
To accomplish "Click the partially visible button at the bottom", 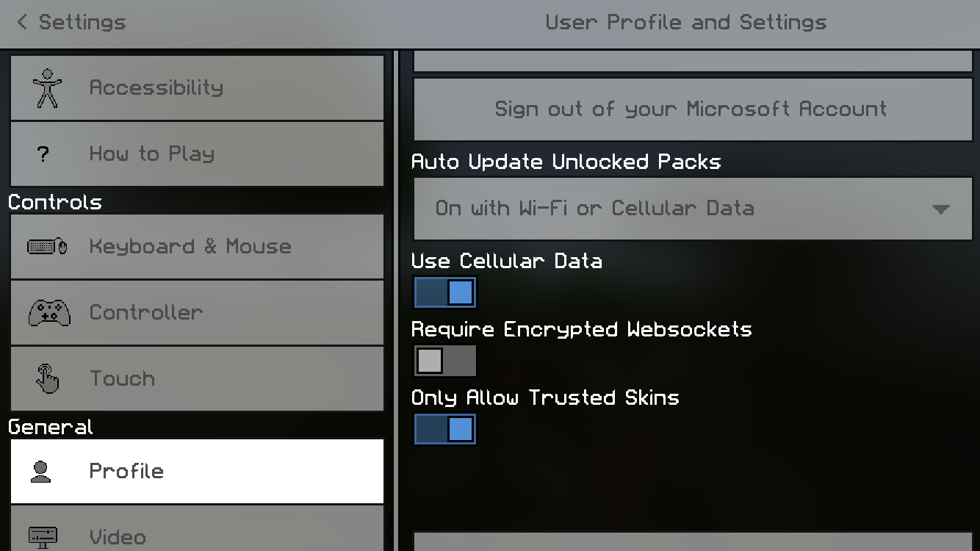I will [692, 541].
